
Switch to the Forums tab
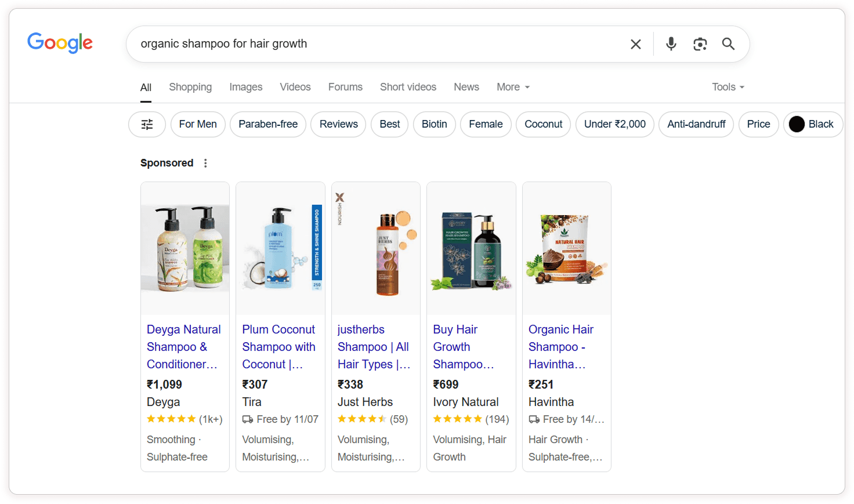pos(345,87)
